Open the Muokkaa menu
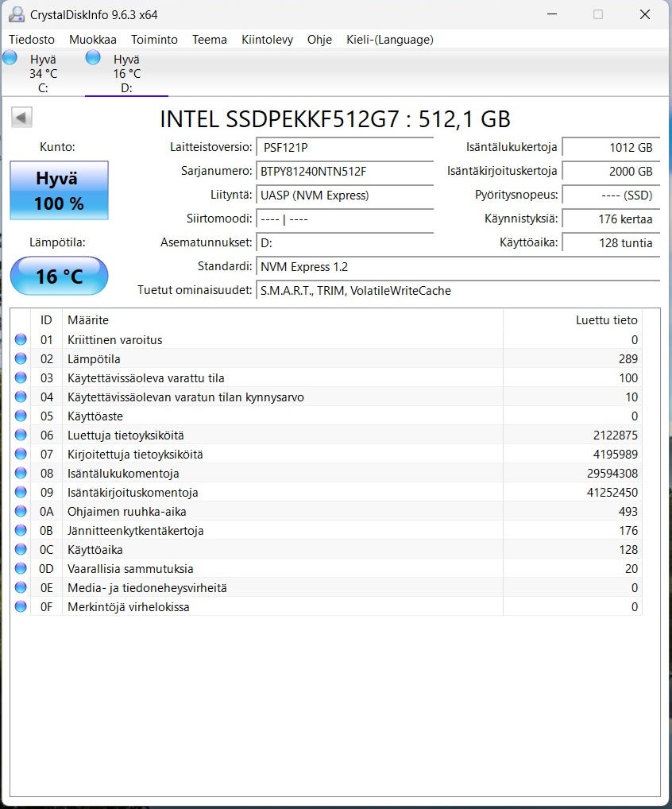 point(93,40)
